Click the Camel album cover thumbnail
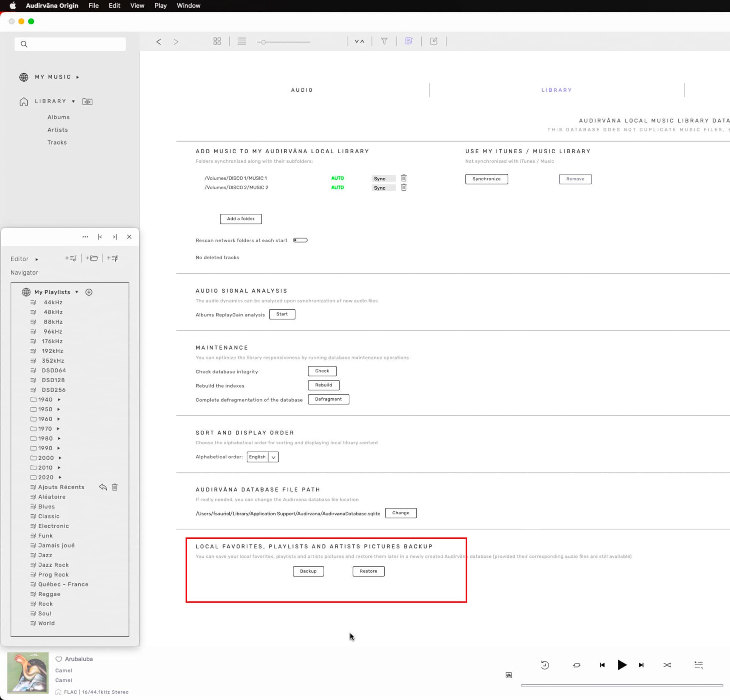 coord(28,673)
